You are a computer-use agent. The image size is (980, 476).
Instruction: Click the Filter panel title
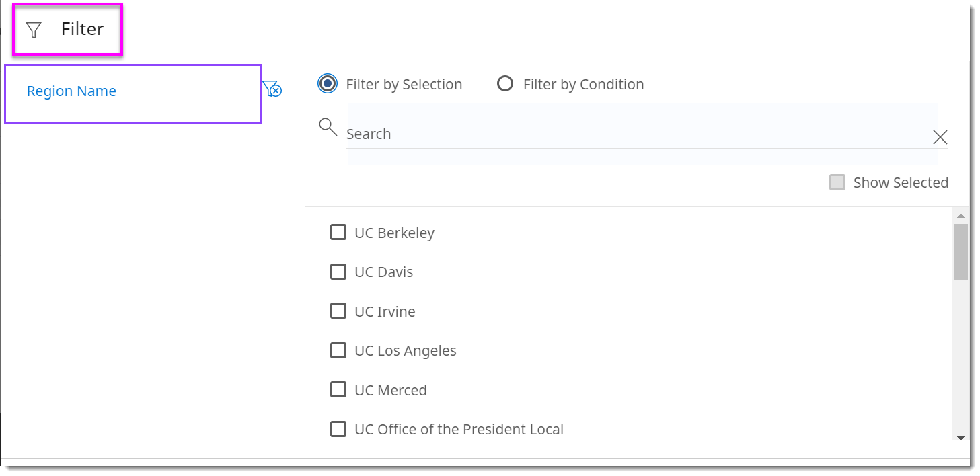[83, 29]
